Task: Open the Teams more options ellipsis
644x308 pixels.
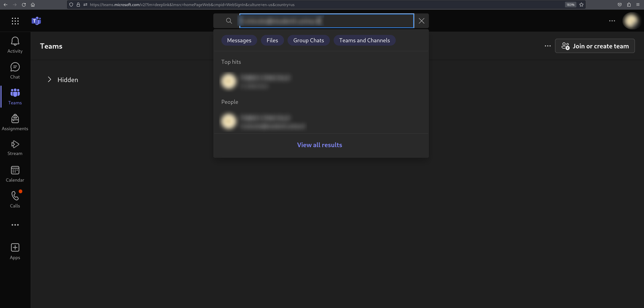Action: point(548,46)
